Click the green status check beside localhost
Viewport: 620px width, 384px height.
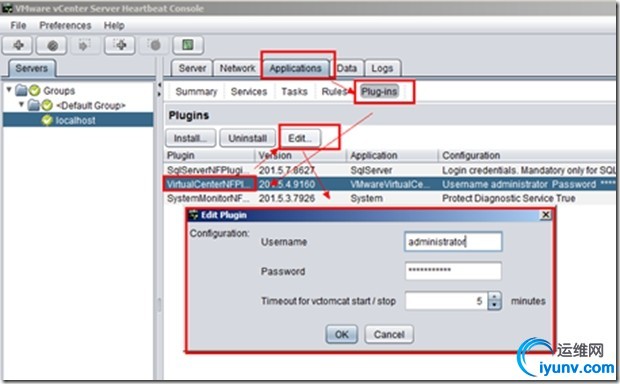47,120
